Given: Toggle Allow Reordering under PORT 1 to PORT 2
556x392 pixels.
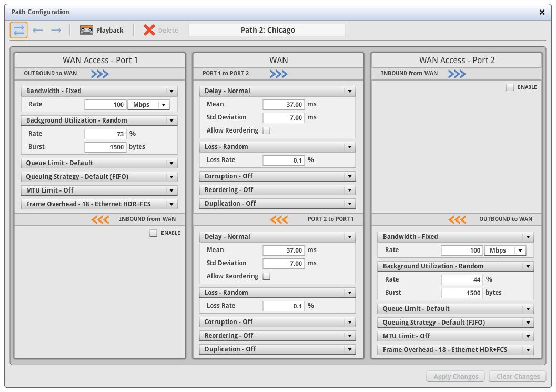Looking at the screenshot, I should click(267, 130).
